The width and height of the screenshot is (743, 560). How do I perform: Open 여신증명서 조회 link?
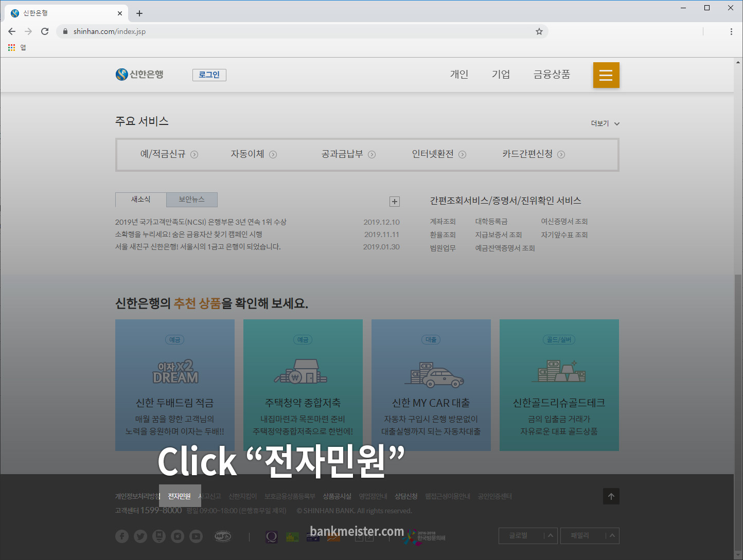(564, 222)
